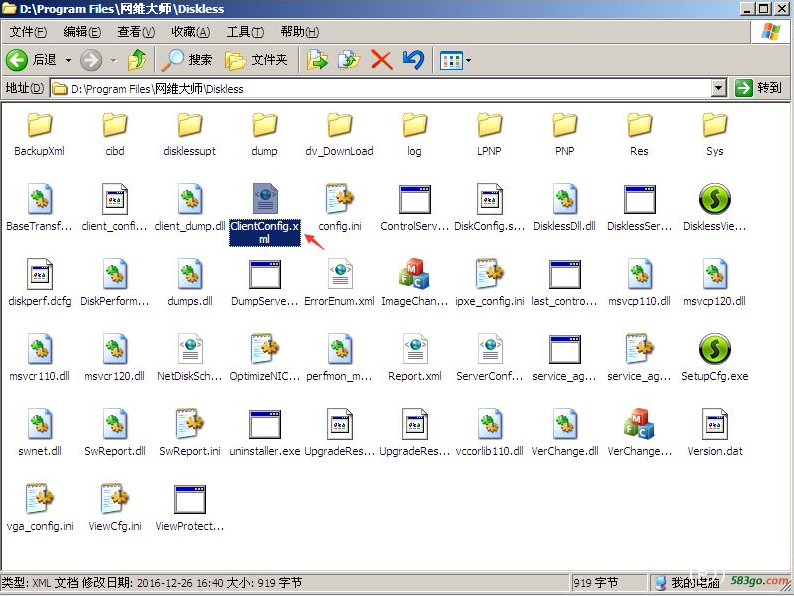Screen dimensions: 794x596
Task: Open the Favorites menu
Action: click(190, 32)
